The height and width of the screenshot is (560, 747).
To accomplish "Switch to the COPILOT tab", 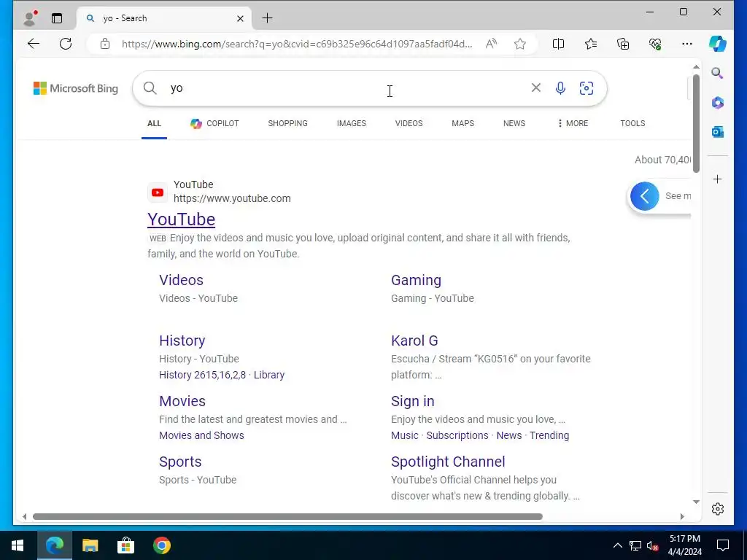I will 214,123.
